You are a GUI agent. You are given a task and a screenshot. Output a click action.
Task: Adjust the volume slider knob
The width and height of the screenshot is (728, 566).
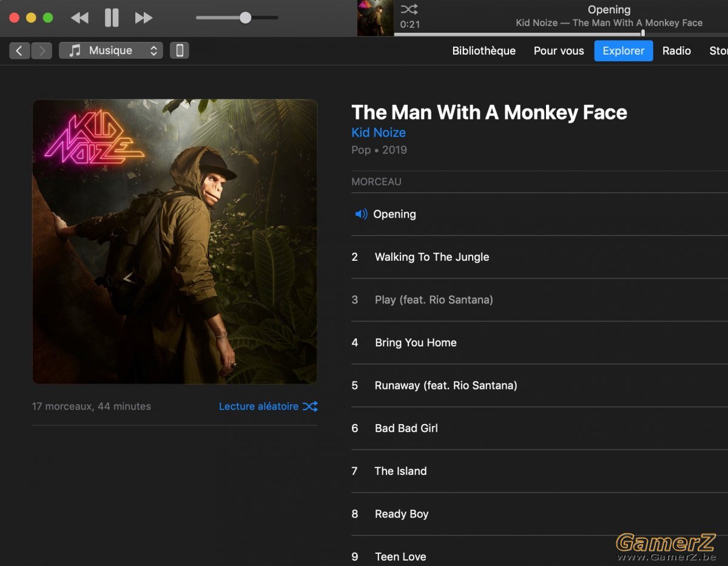pos(245,18)
